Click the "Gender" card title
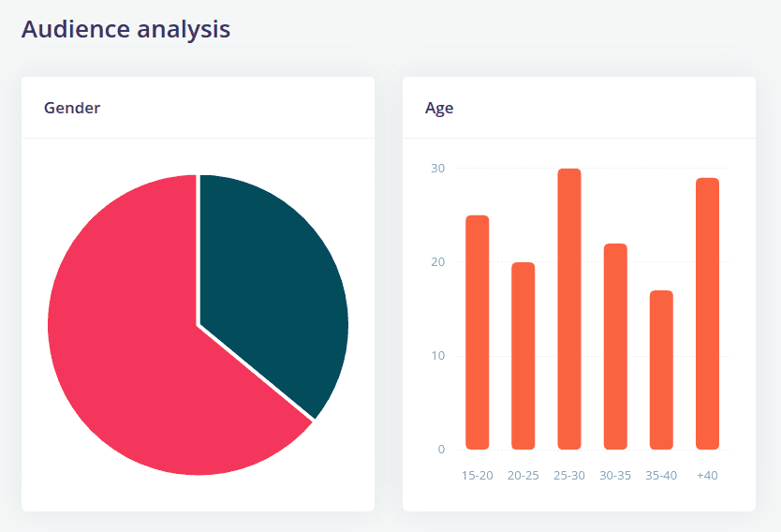 click(72, 108)
